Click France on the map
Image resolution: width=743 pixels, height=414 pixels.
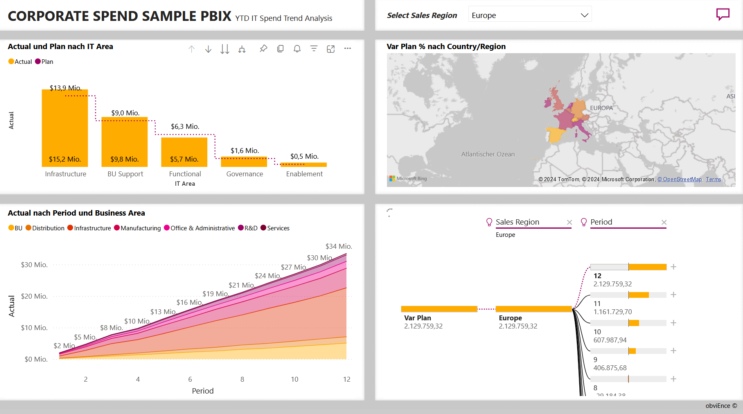[564, 119]
